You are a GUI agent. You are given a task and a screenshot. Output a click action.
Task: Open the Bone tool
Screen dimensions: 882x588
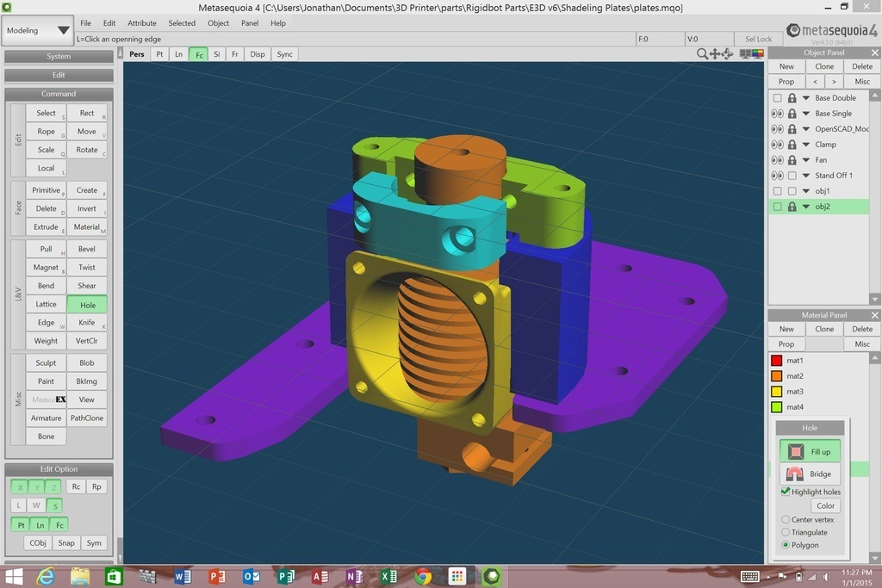click(46, 436)
